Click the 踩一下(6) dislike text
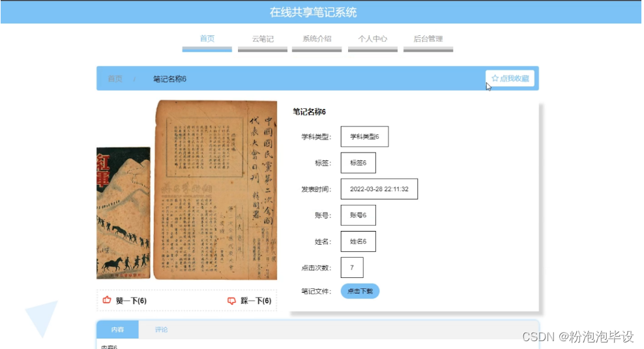This screenshot has width=644, height=349. (256, 301)
